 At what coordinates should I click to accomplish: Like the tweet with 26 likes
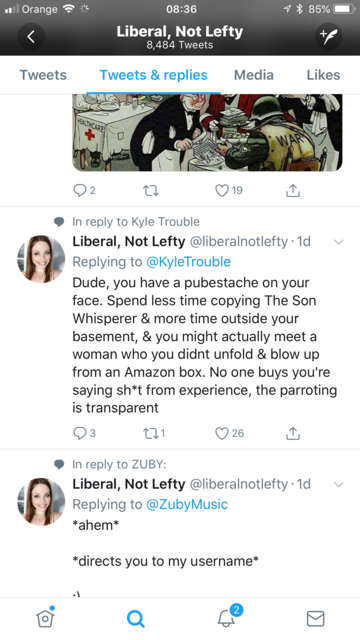[229, 433]
